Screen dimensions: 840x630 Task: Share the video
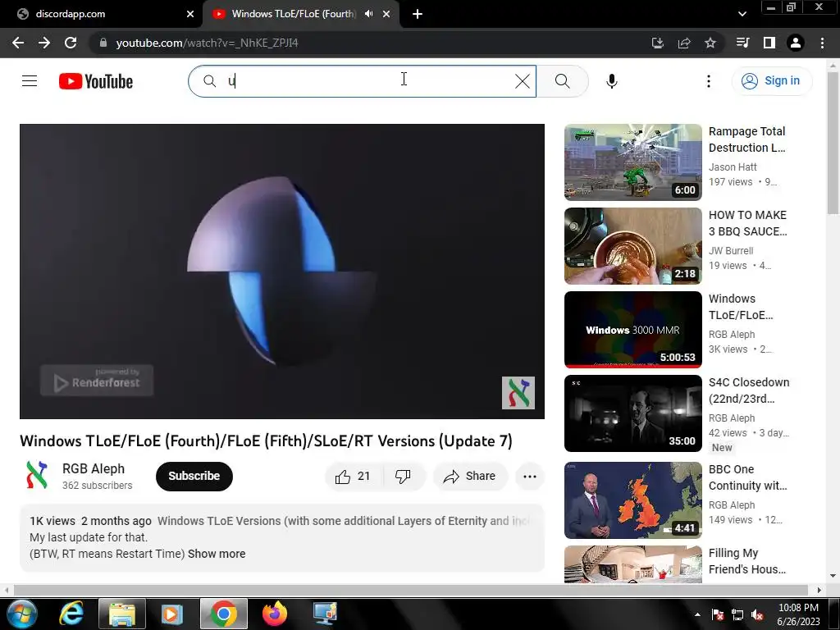470,476
